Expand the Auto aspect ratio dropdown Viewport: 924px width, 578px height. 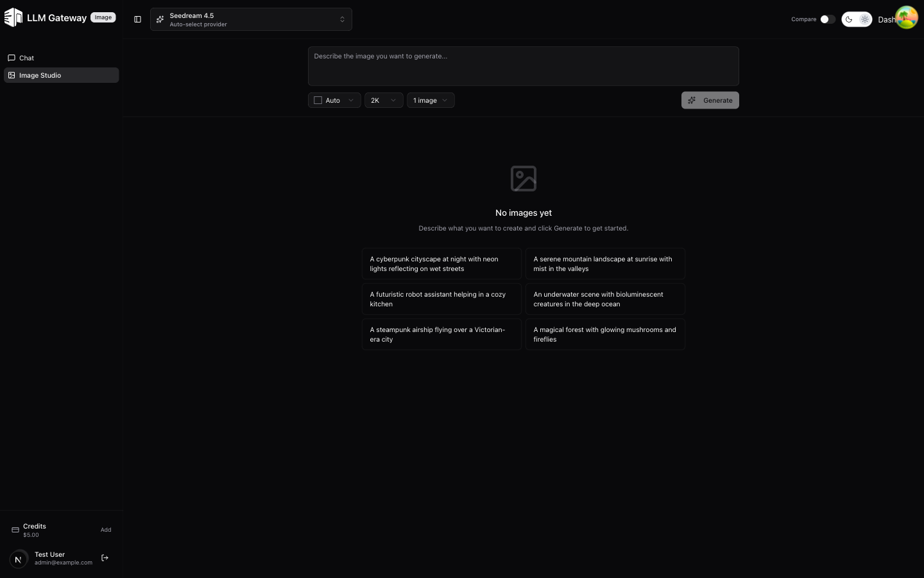pos(334,100)
